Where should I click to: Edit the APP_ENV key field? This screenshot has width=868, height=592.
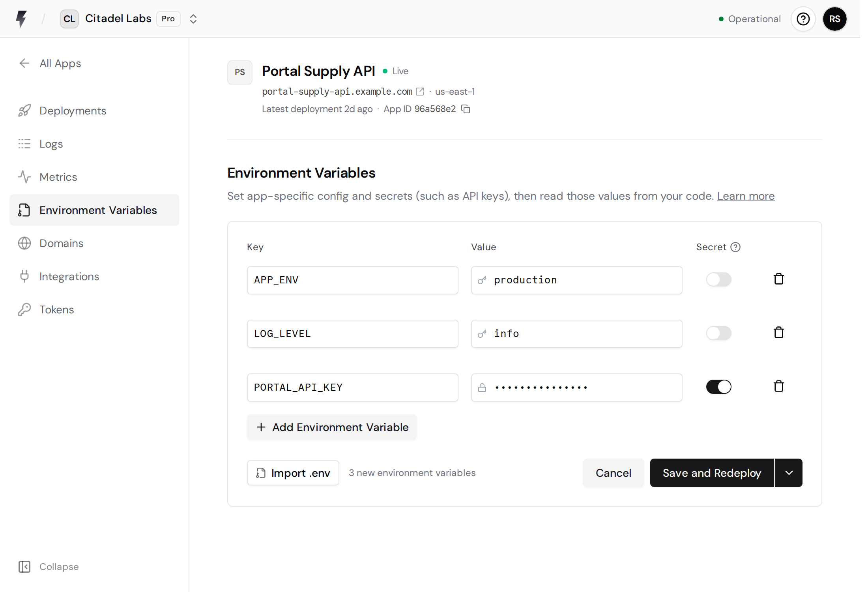tap(352, 280)
